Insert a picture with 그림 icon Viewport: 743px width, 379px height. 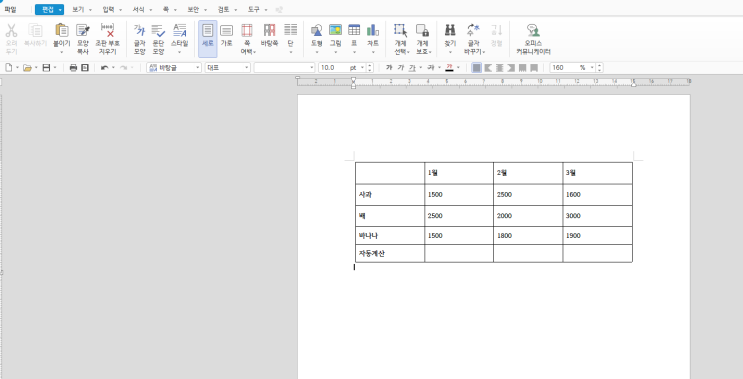pos(335,30)
